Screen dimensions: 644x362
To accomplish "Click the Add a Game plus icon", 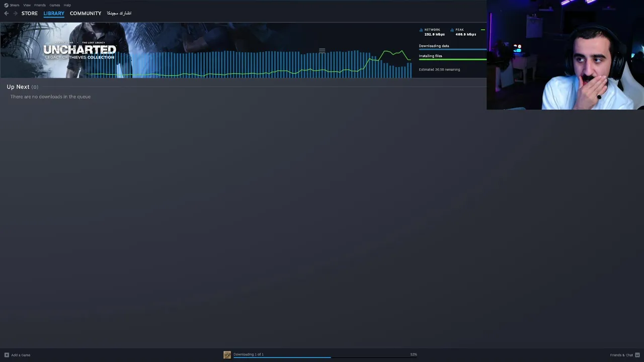I will (x=7, y=355).
